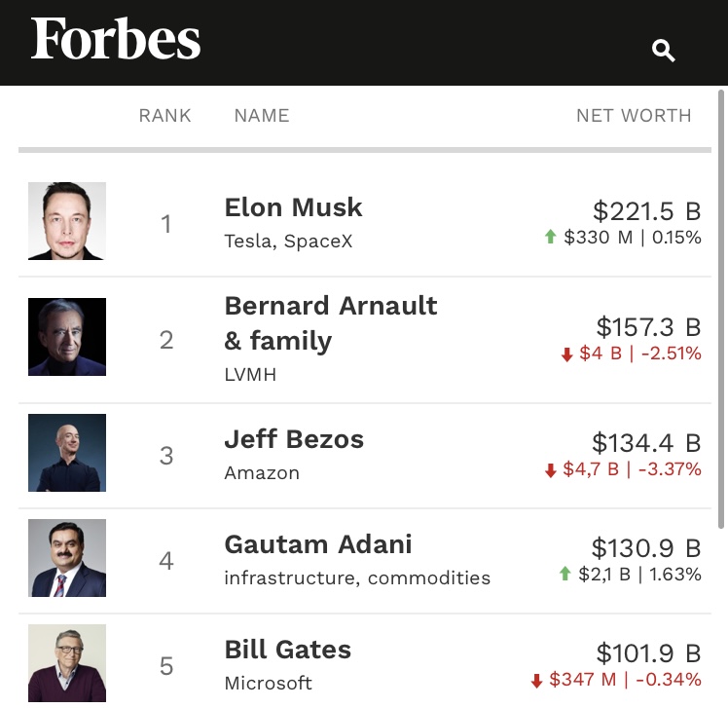The width and height of the screenshot is (728, 708).
Task: Open Gautam Adani's profile photo
Action: pos(67,558)
